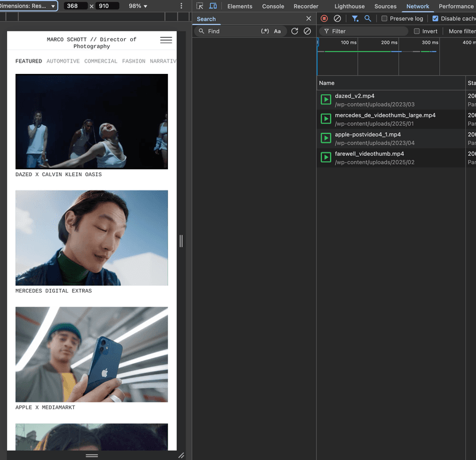Toggle match case Aa option
The image size is (476, 460).
[277, 31]
